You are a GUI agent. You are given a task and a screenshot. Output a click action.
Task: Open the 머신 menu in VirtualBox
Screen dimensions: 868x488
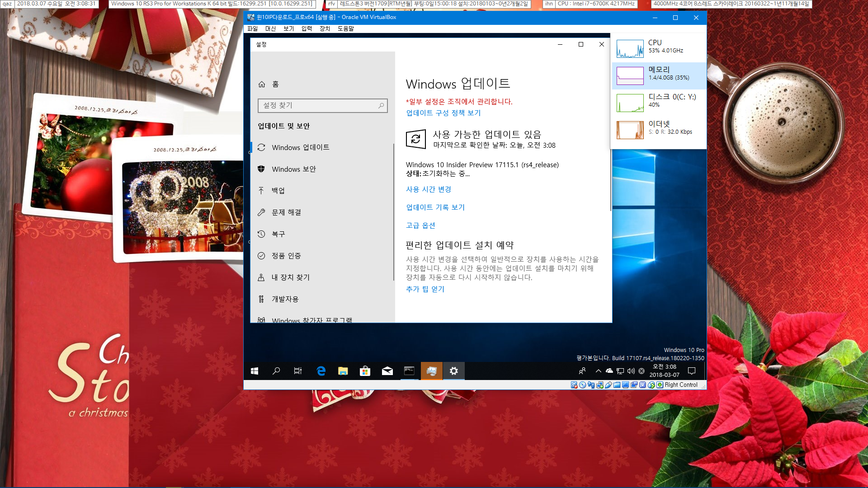270,28
